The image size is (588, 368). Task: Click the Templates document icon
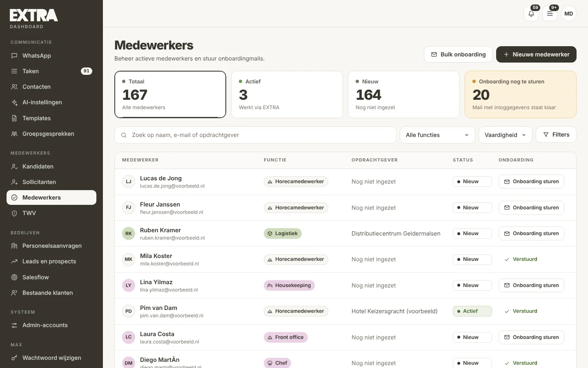[x=14, y=118]
